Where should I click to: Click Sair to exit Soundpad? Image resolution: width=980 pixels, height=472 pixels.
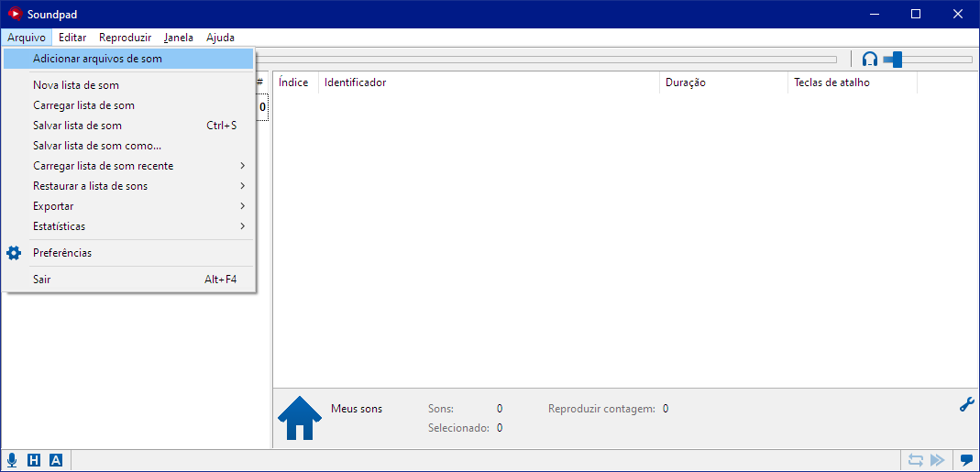click(42, 280)
